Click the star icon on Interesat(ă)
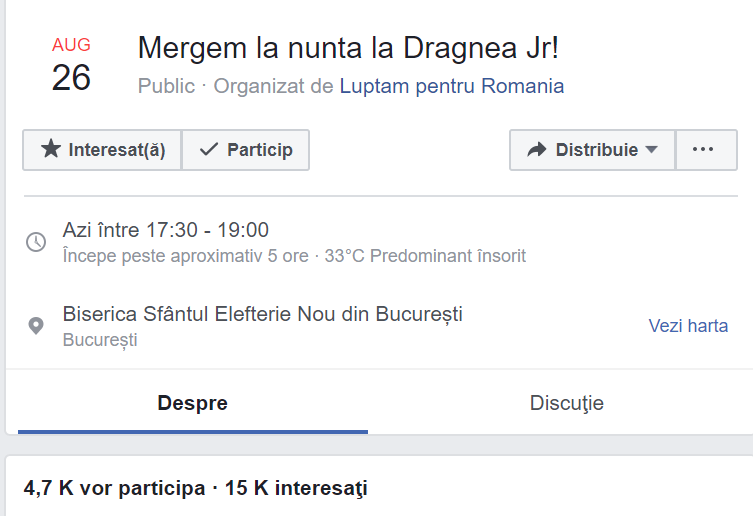 (50, 150)
